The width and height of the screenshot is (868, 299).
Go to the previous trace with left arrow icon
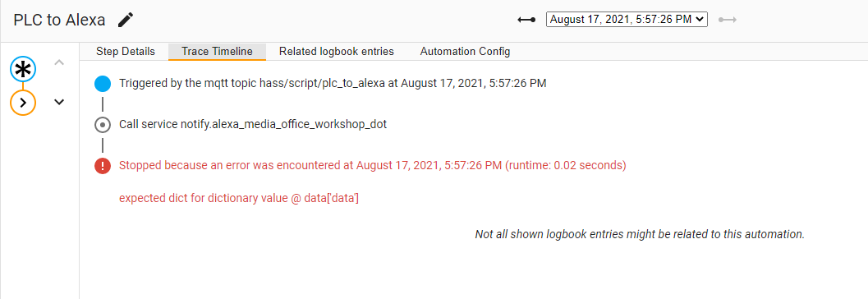(526, 20)
